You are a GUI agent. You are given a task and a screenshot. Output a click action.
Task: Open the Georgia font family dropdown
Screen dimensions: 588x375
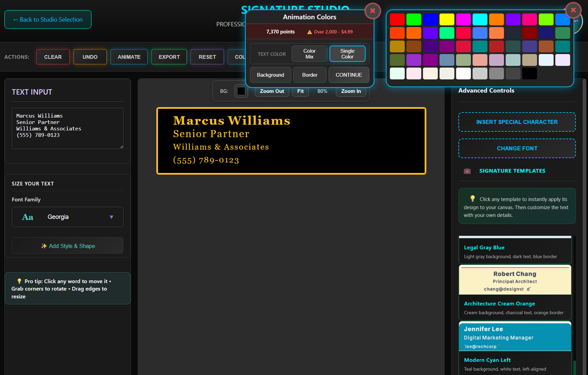[x=68, y=217]
